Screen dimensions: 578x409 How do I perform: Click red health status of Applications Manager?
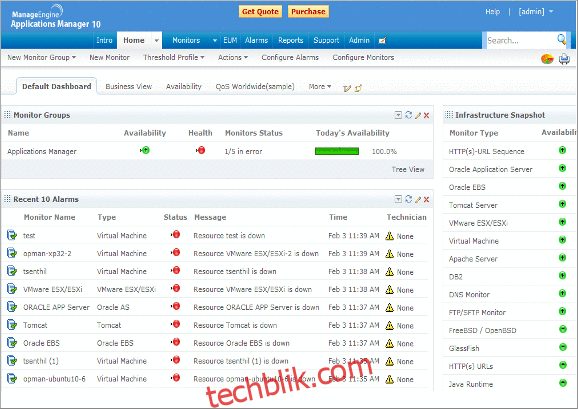201,150
